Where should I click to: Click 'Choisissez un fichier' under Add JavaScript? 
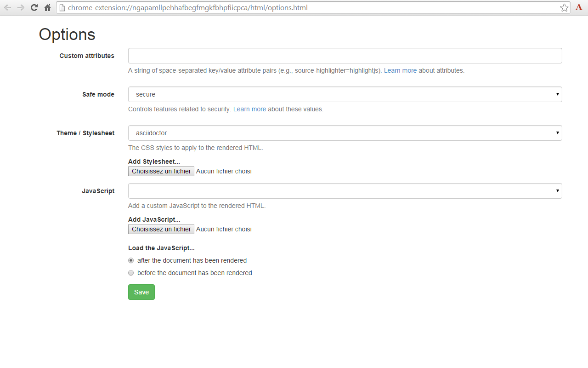[x=161, y=229]
